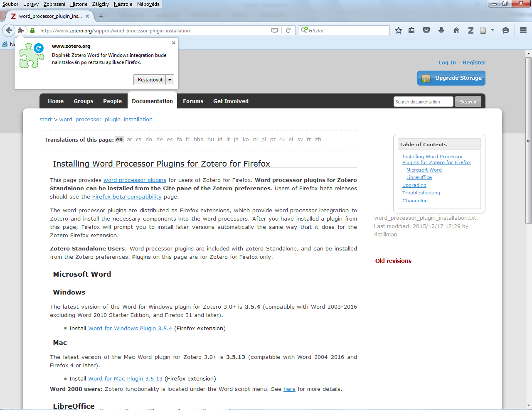Image resolution: width=532 pixels, height=410 pixels.
Task: Click the URL address bar field
Action: coord(154,30)
